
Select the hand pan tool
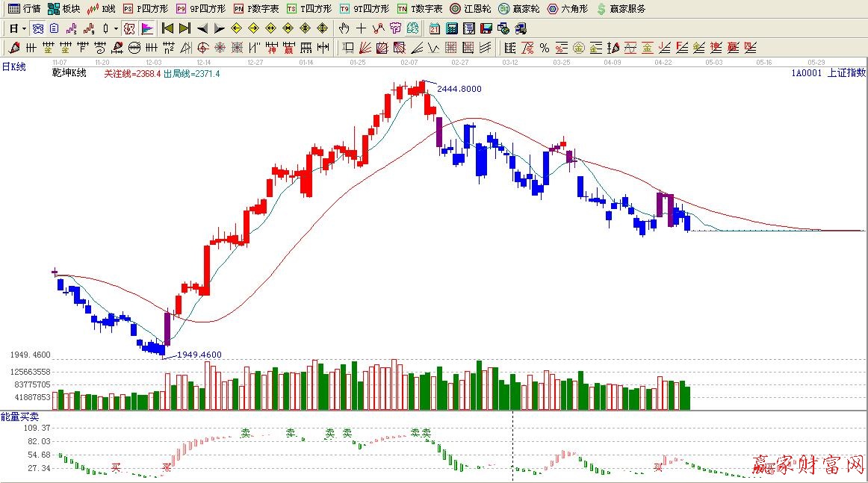pos(344,28)
